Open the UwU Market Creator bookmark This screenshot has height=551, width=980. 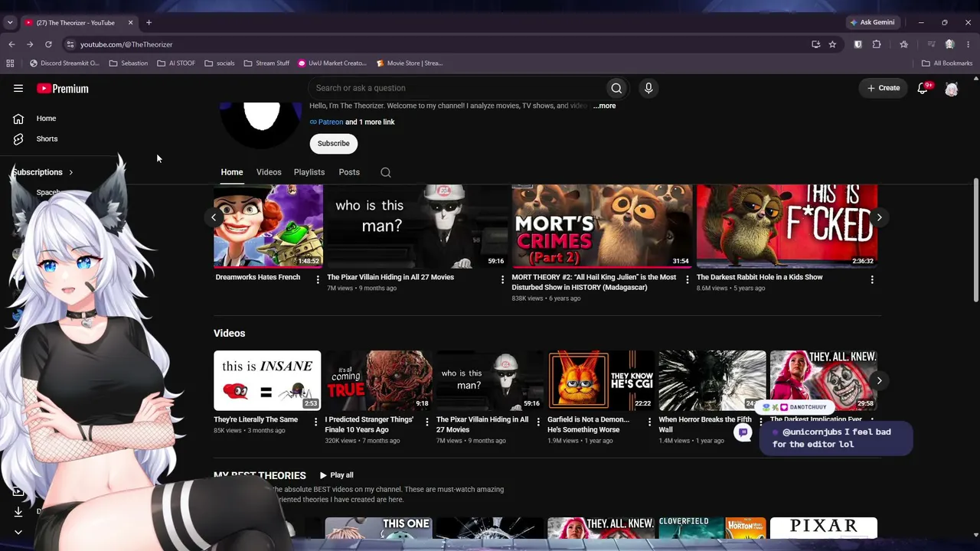click(332, 64)
